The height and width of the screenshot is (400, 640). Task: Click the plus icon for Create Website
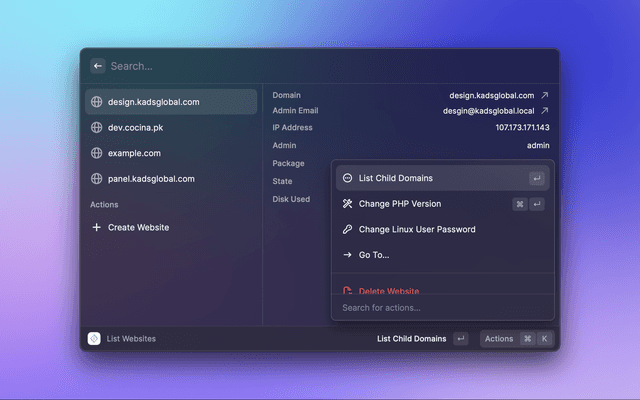[x=96, y=227]
